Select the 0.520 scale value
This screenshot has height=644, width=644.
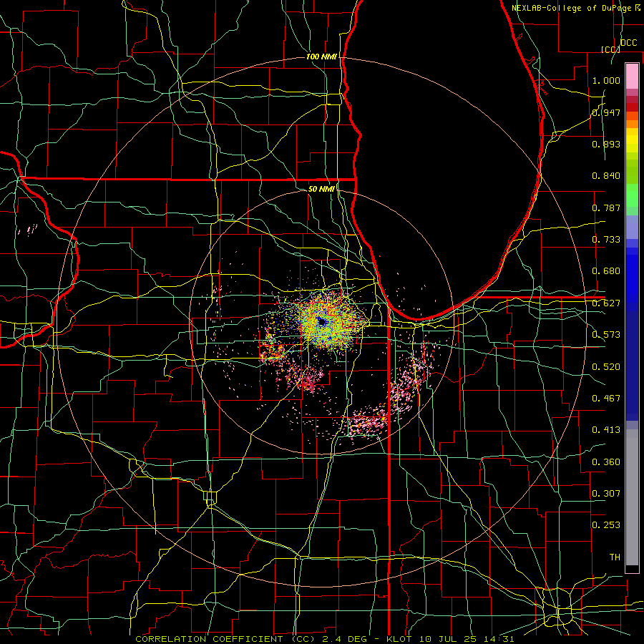click(x=606, y=366)
